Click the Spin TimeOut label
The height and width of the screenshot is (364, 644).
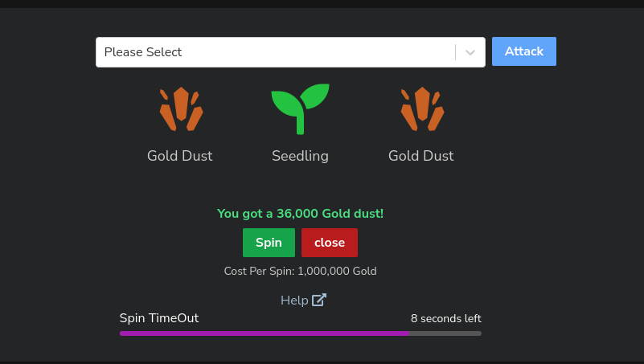click(159, 318)
